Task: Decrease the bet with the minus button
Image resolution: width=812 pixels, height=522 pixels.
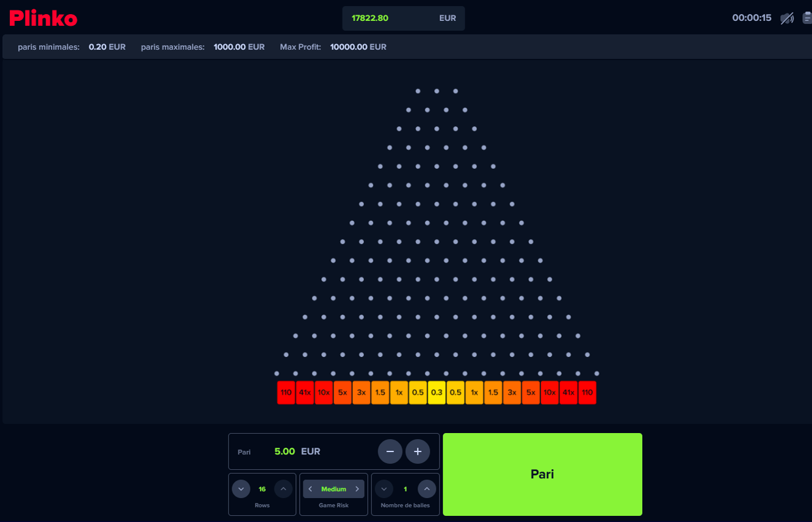Action: (x=390, y=451)
